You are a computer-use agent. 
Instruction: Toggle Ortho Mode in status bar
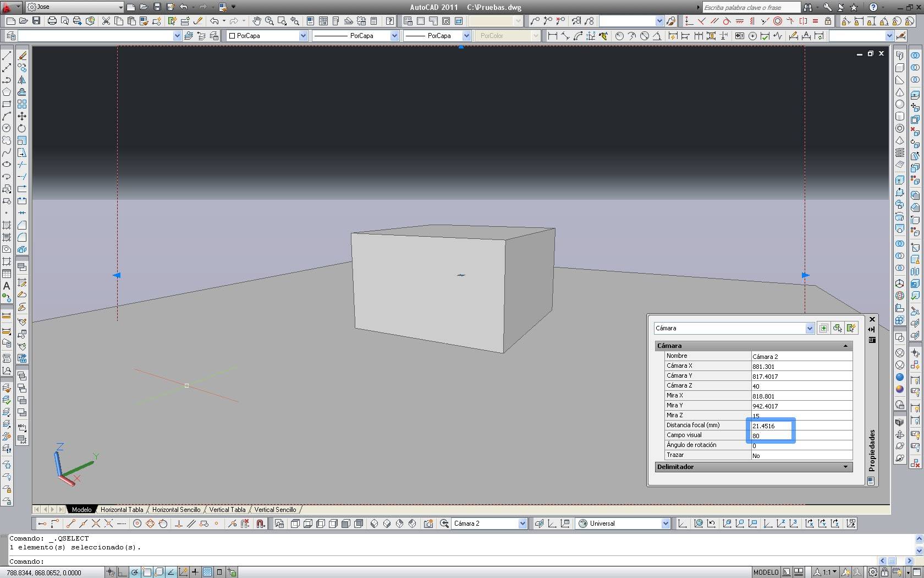(123, 572)
